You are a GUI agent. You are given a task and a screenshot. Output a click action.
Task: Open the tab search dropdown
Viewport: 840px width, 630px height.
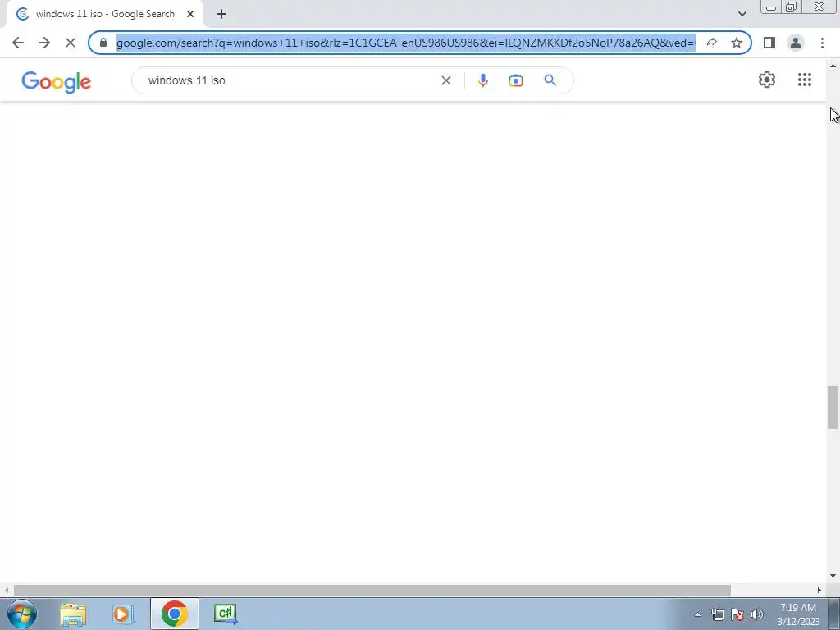(x=742, y=14)
